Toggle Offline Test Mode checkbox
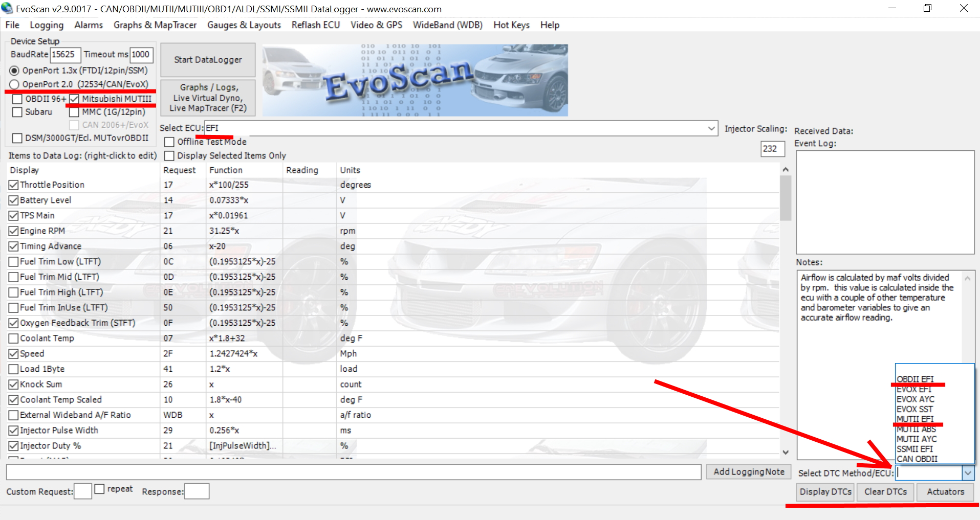 pyautogui.click(x=169, y=142)
